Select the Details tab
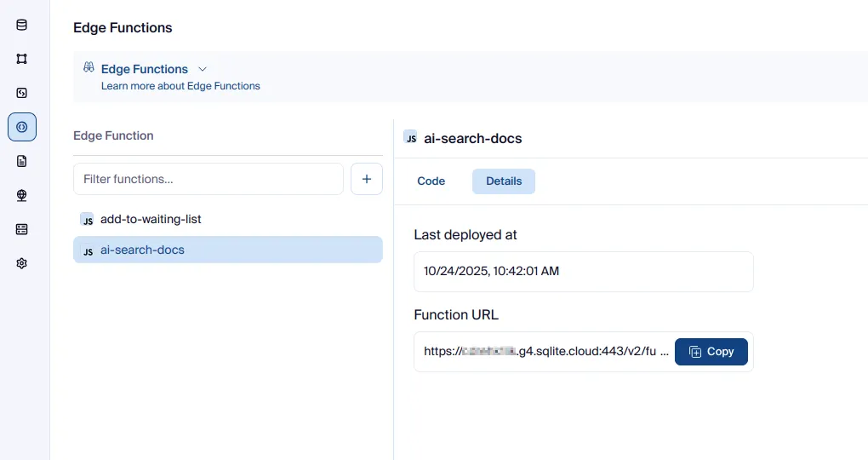 tap(504, 181)
